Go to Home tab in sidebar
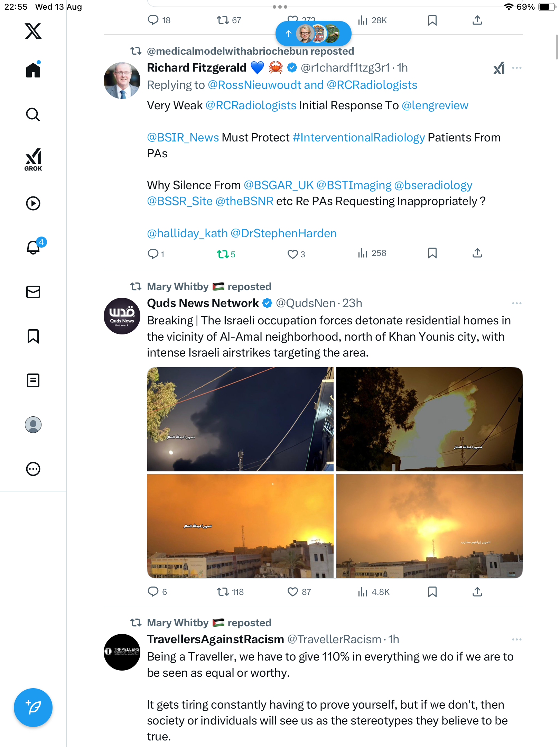This screenshot has height=747, width=560. [33, 70]
